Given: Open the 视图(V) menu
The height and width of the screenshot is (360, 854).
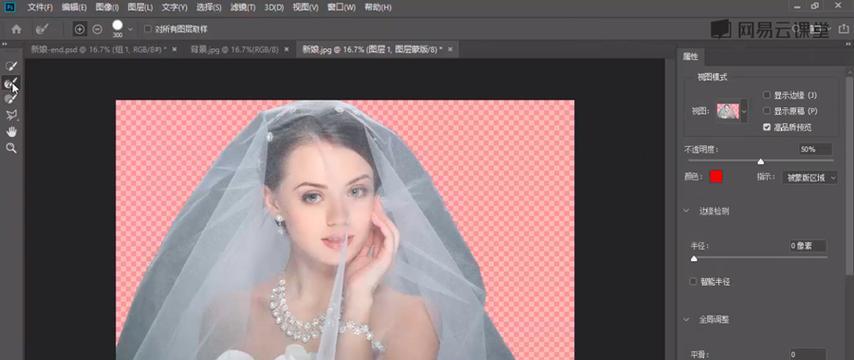Looking at the screenshot, I should pyautogui.click(x=306, y=8).
